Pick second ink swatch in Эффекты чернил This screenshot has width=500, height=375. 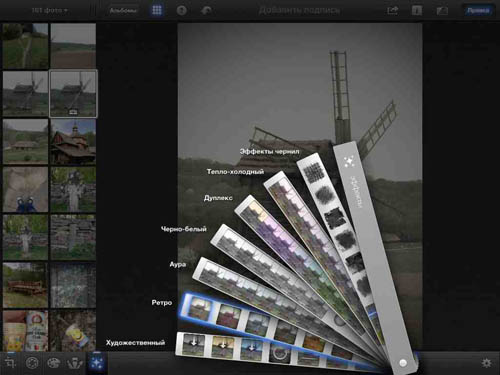[x=324, y=194]
